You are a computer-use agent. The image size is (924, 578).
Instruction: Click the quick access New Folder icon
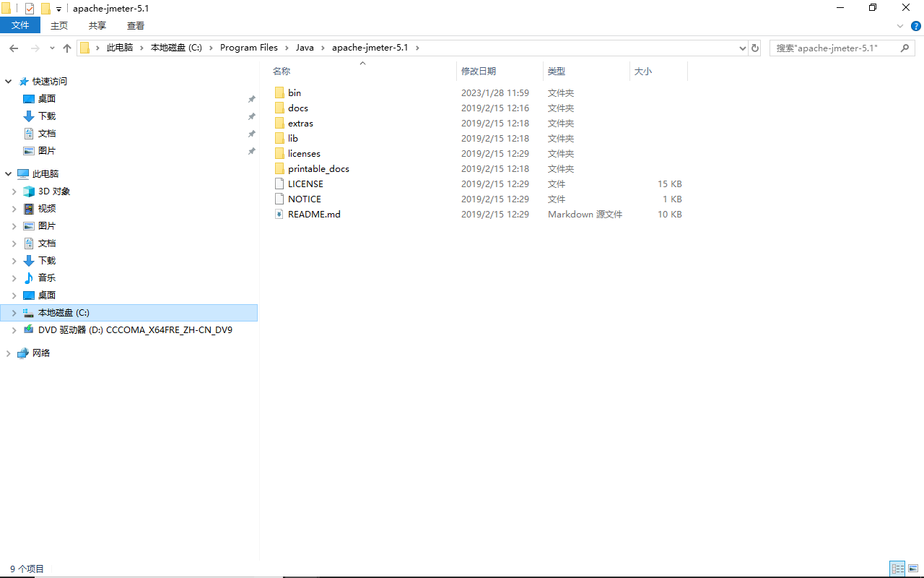(x=45, y=9)
